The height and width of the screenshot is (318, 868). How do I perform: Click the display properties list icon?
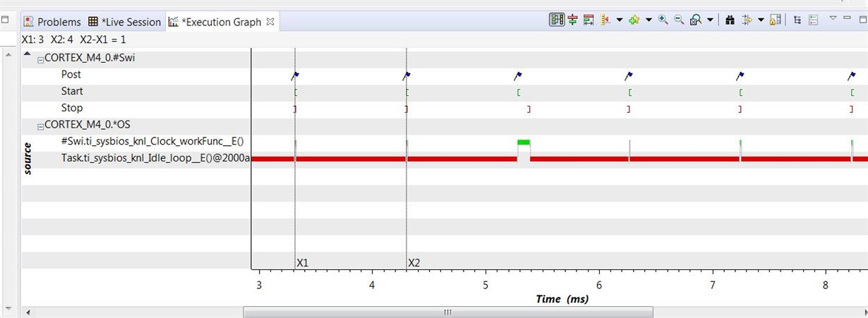(813, 20)
